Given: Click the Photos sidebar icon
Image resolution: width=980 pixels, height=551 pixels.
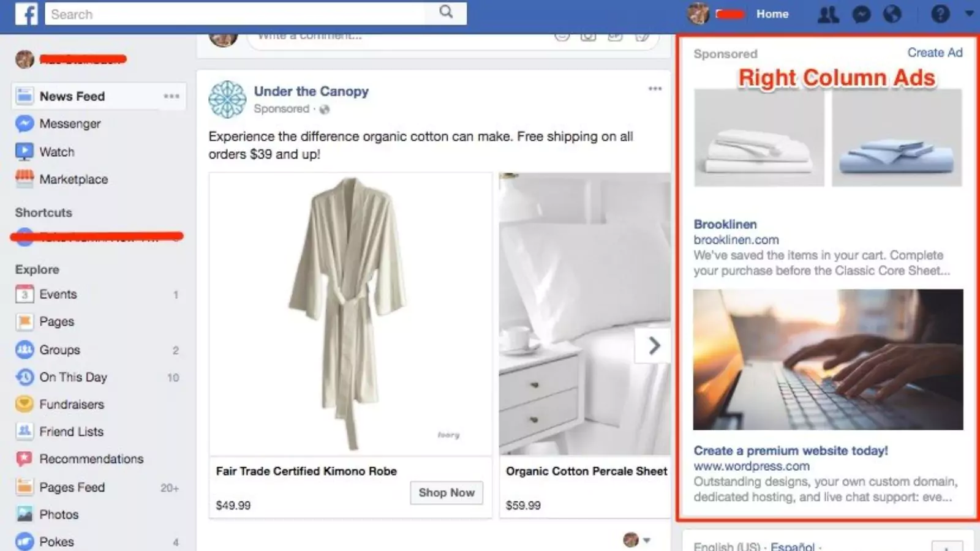Looking at the screenshot, I should 24,514.
